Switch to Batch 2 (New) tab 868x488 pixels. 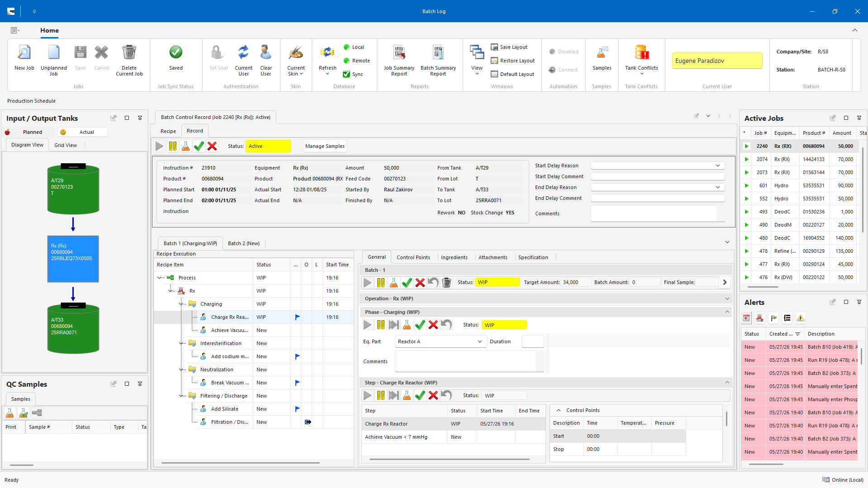point(244,243)
